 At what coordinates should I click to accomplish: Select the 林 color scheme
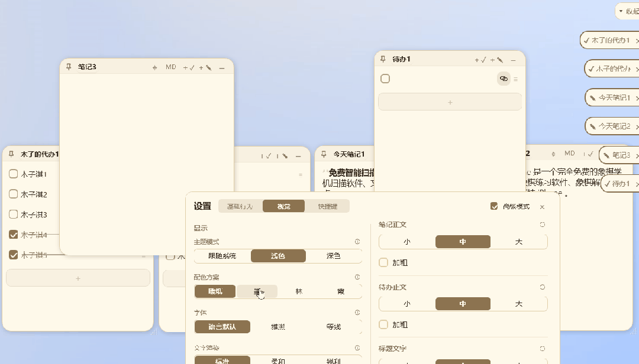tap(299, 291)
